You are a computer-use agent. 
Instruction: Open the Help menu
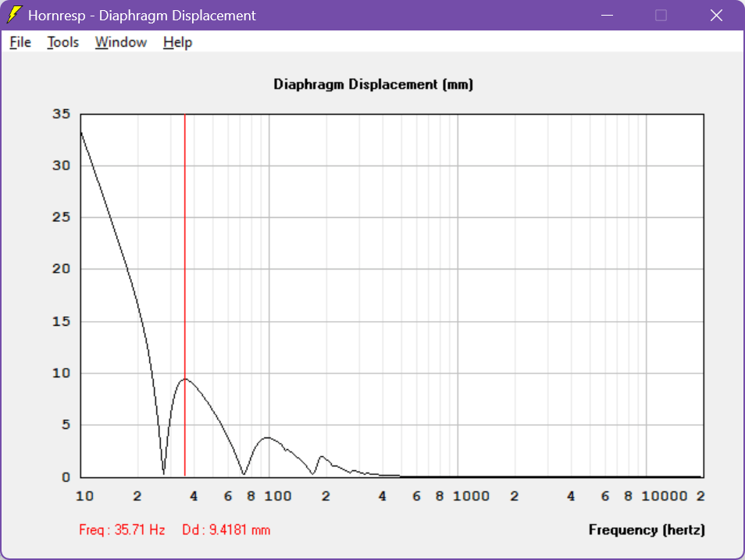(177, 42)
